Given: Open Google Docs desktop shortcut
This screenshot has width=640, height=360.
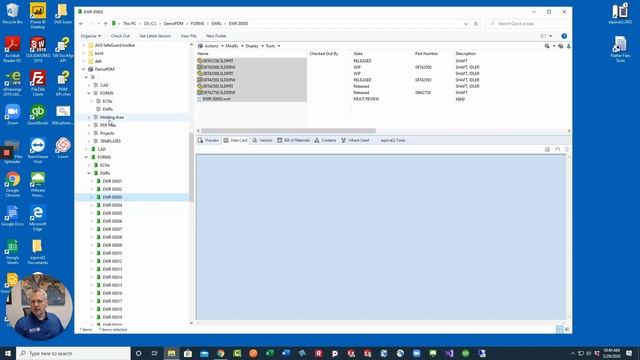Looking at the screenshot, I should pos(12,216).
